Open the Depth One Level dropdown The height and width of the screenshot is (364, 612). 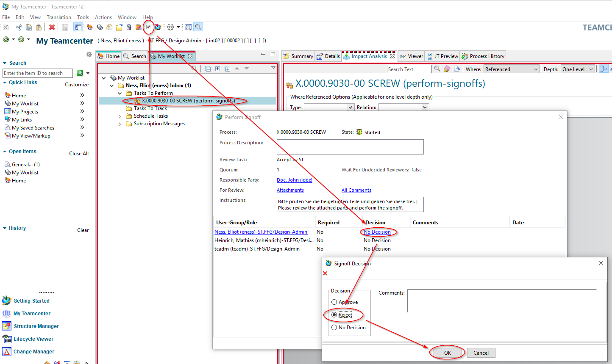(x=578, y=69)
